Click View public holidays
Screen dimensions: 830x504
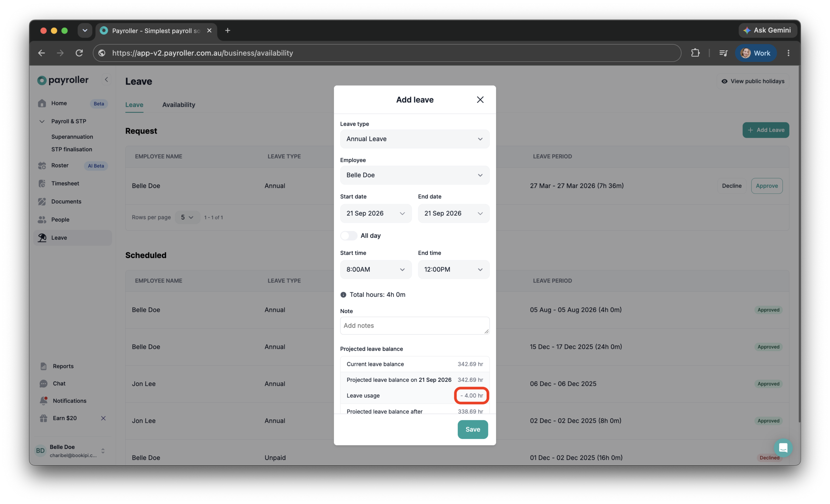753,81
